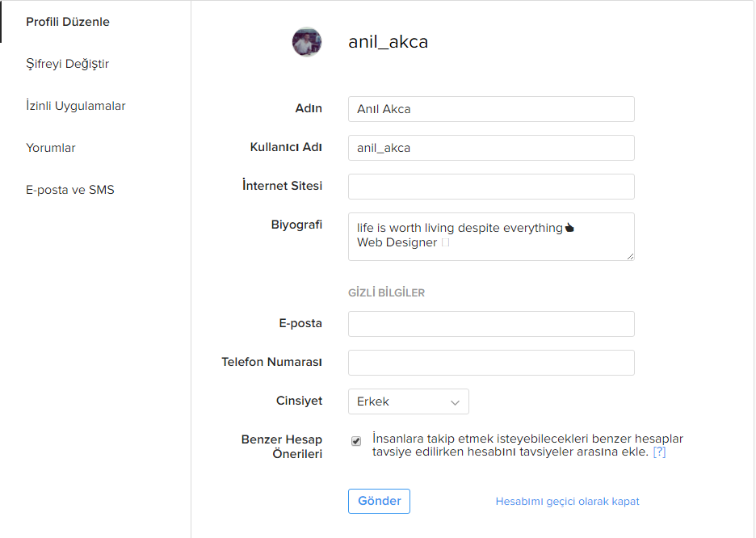
Task: Click the anil_akca username heading
Action: tap(388, 42)
